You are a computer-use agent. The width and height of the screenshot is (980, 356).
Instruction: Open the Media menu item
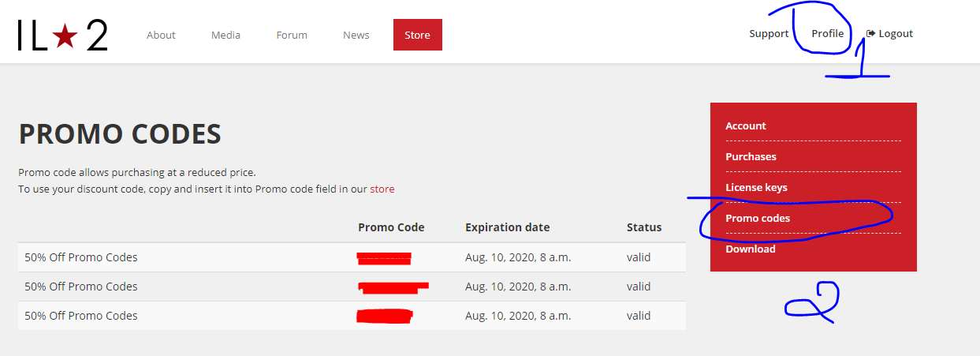pyautogui.click(x=225, y=35)
